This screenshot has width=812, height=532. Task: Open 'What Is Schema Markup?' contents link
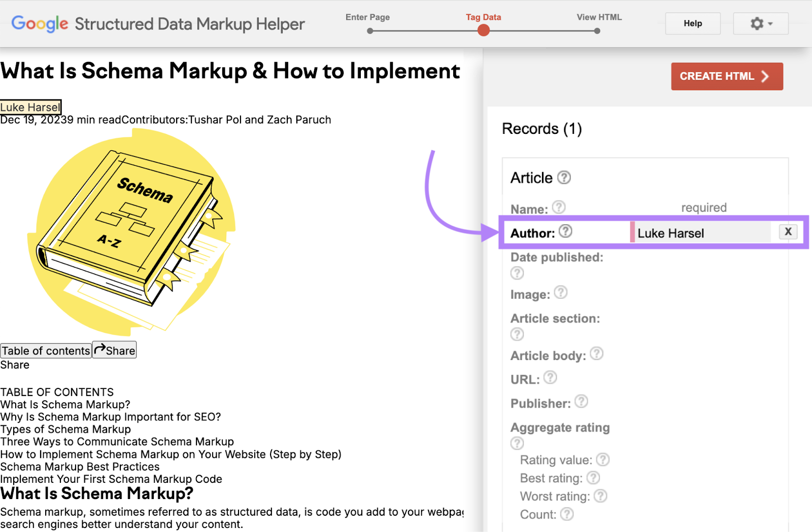(65, 404)
